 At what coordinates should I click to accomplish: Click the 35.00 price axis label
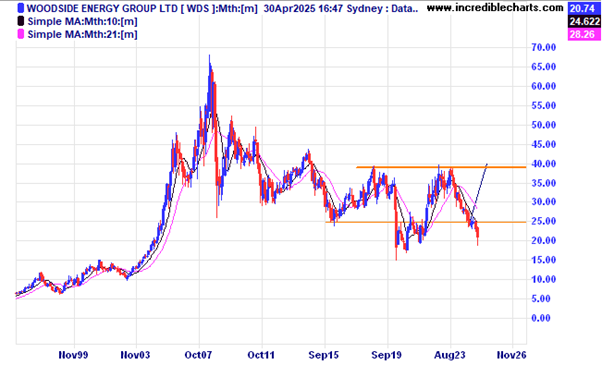[x=544, y=183]
